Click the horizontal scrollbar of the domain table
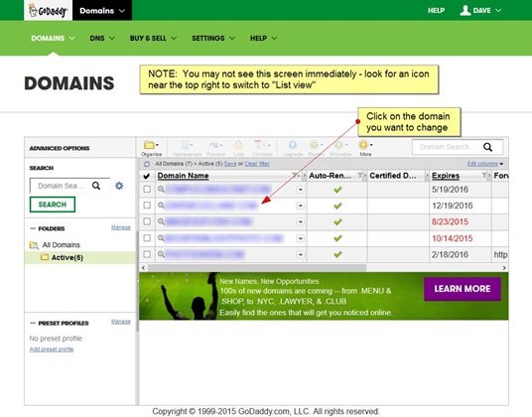Screen dimensions: 532x417 click(257, 268)
